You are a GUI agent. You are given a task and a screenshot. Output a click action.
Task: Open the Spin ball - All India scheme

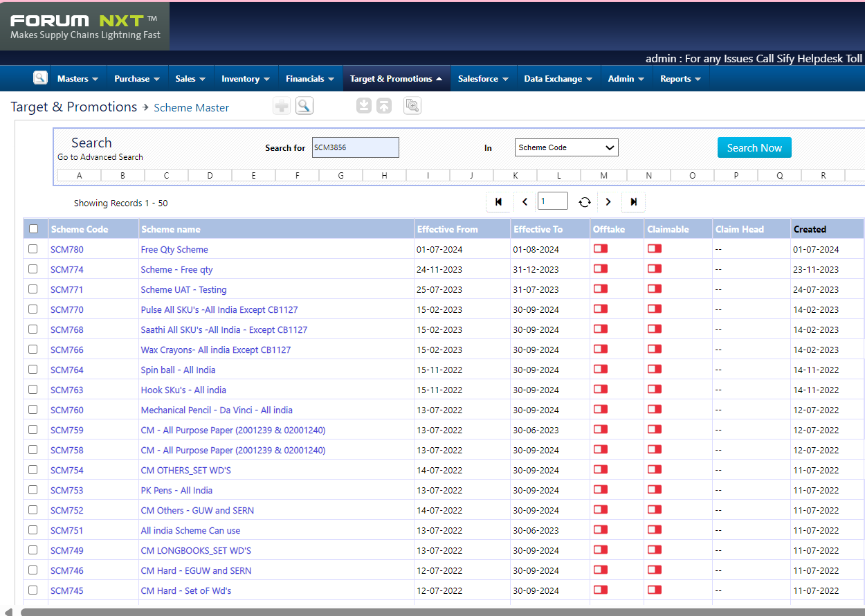point(178,370)
